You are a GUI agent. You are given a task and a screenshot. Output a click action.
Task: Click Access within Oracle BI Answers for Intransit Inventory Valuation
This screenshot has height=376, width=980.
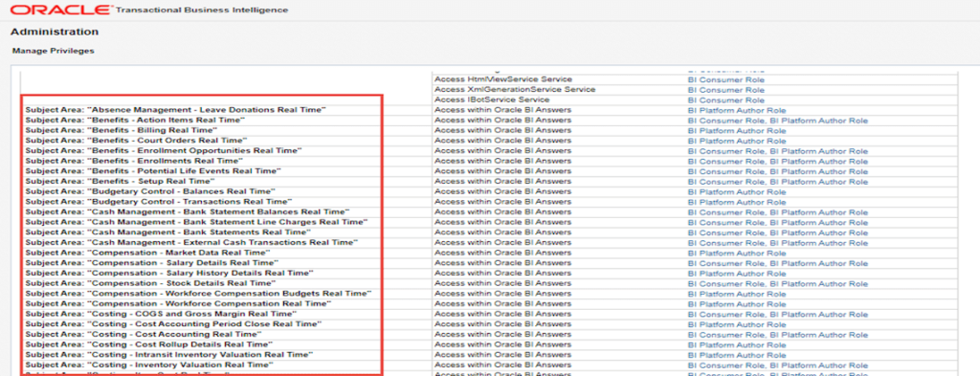pyautogui.click(x=502, y=355)
